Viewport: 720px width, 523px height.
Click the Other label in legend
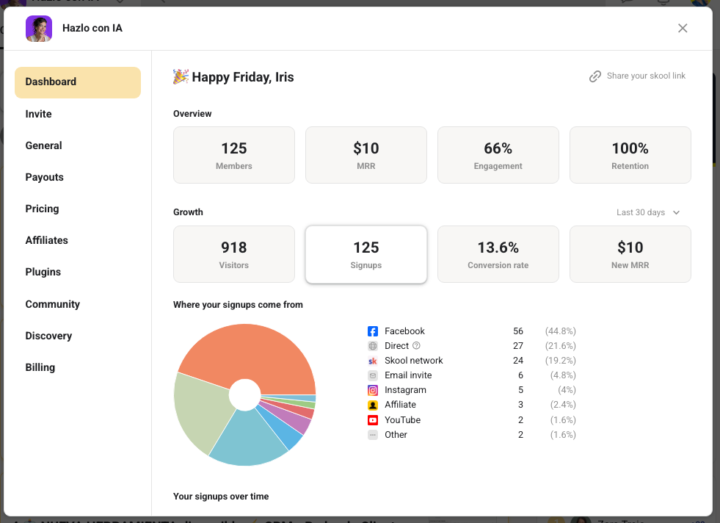pyautogui.click(x=396, y=435)
